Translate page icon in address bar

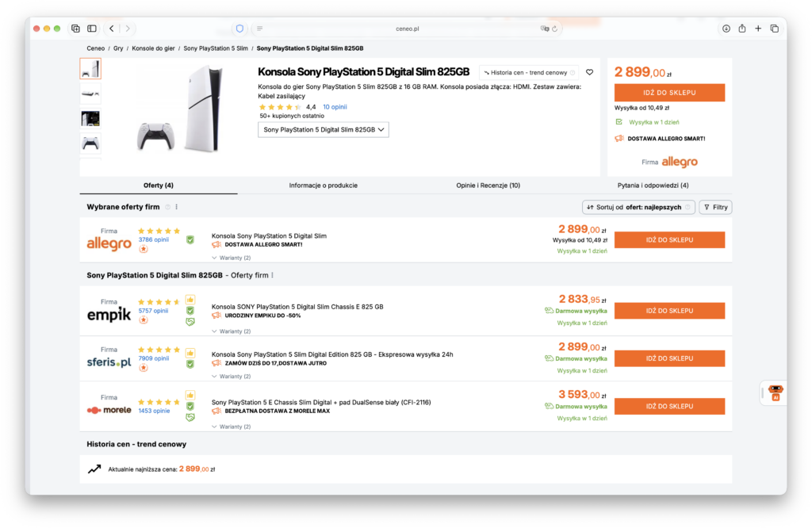544,29
